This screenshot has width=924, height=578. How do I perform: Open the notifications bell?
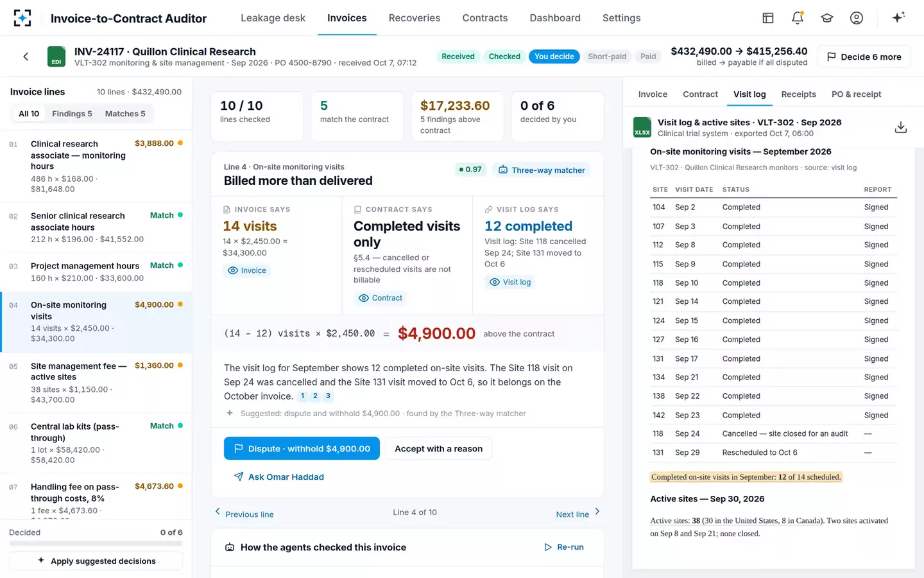(x=798, y=18)
